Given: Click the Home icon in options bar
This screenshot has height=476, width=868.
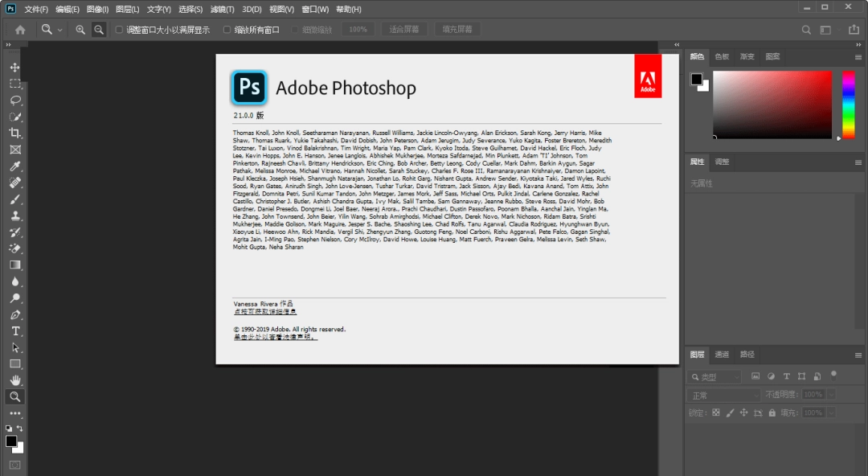Looking at the screenshot, I should pyautogui.click(x=20, y=30).
